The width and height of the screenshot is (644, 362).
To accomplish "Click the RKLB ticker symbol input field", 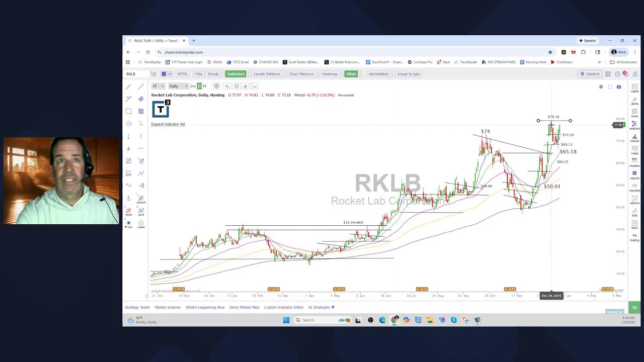I will 137,74.
